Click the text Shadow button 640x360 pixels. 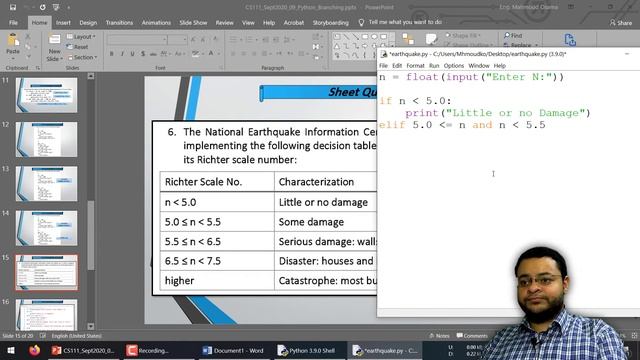click(x=143, y=54)
